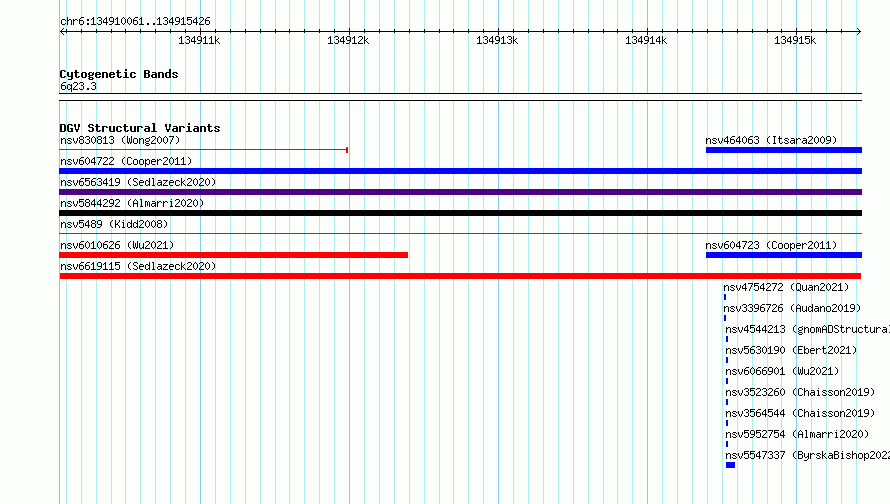Click the long blue nsv604722 variant bar
Viewport: 890px width, 504px height.
460,171
